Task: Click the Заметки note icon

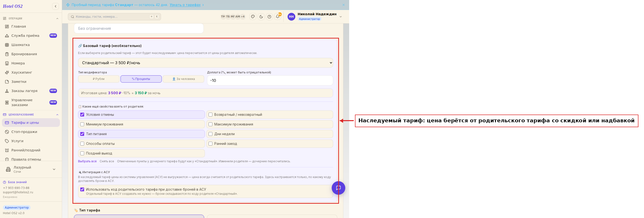Action: (7, 82)
